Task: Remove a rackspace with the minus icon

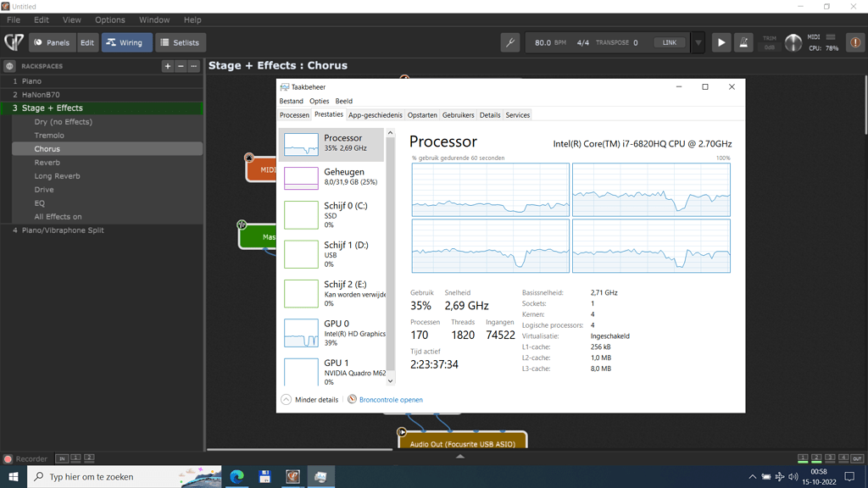Action: coord(181,66)
